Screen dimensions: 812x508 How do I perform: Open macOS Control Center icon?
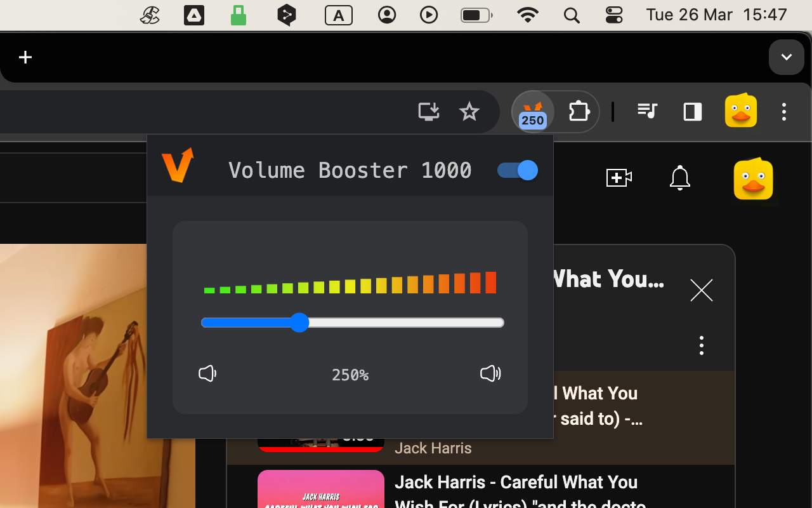614,15
